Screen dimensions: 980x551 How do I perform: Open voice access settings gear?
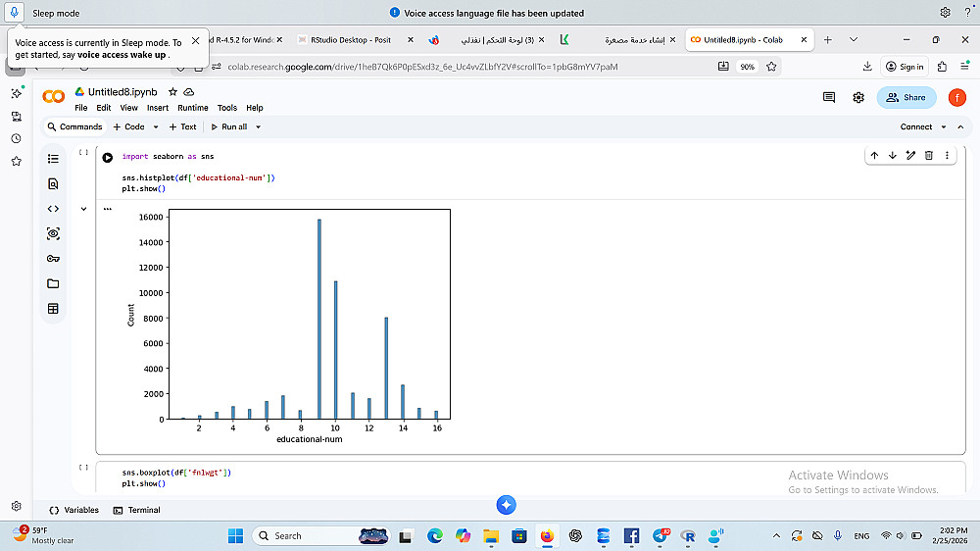coord(945,13)
